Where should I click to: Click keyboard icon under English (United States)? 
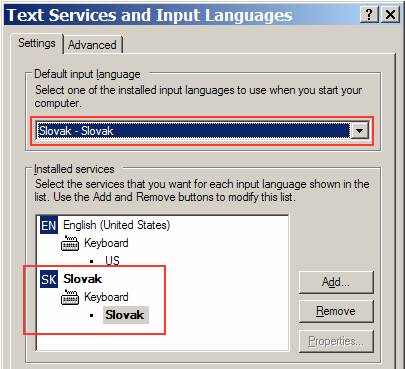[70, 243]
